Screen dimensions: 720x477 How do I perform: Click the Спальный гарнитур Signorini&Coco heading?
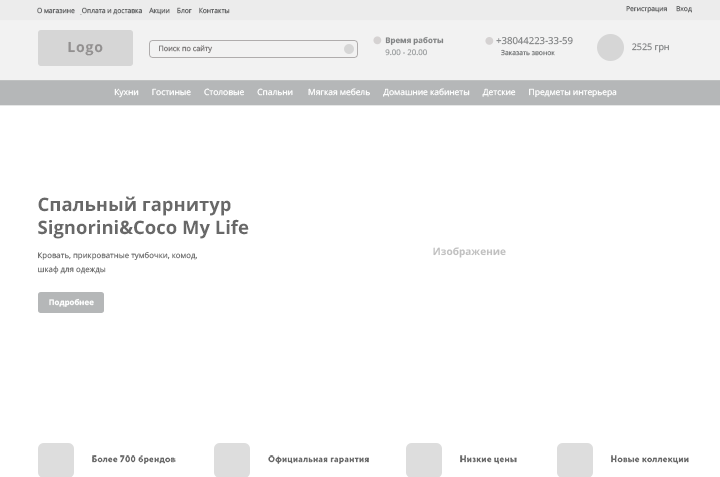(143, 216)
